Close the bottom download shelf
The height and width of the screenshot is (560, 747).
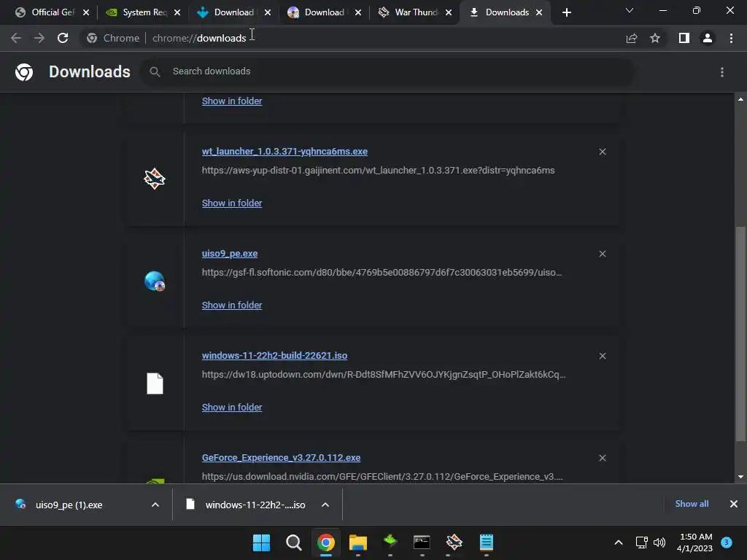734,504
